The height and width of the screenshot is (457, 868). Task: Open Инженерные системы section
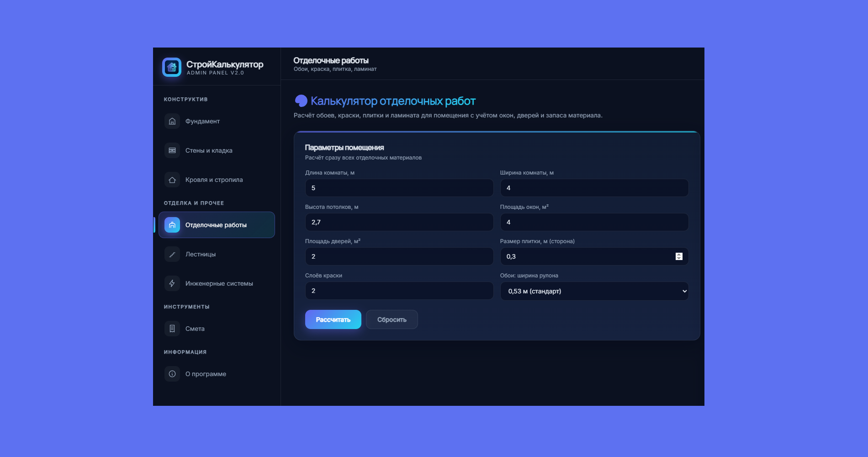click(x=217, y=283)
